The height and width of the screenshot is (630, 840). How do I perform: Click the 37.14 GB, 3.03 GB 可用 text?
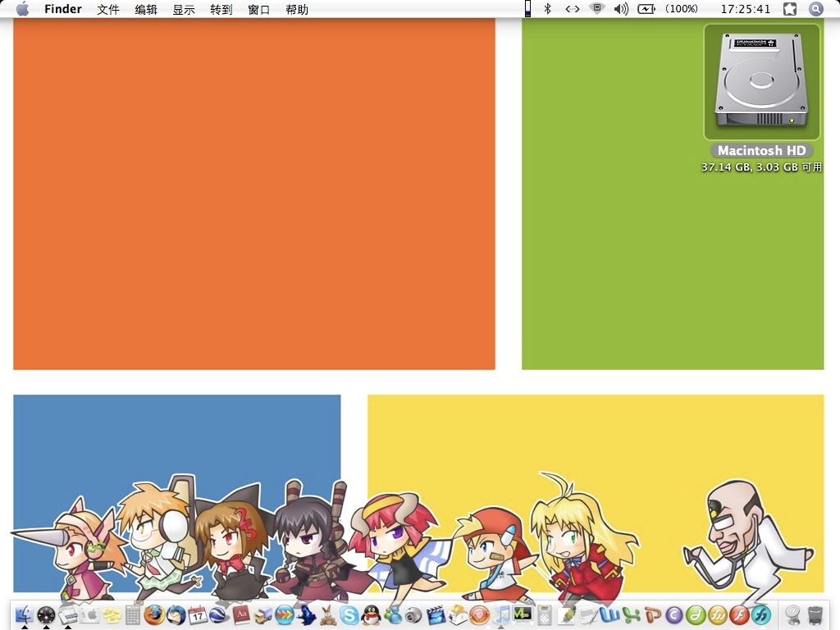(x=761, y=167)
